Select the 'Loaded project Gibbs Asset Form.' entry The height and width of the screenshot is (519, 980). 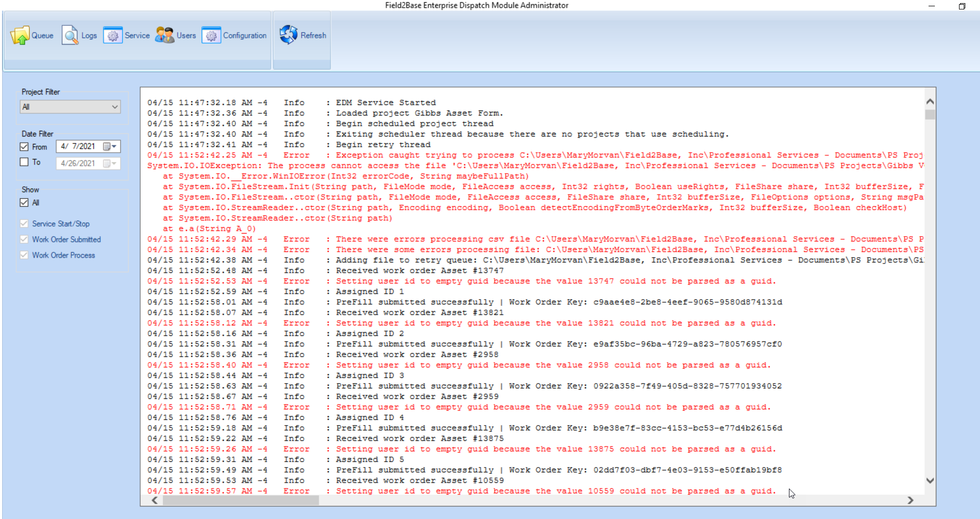pyautogui.click(x=325, y=113)
